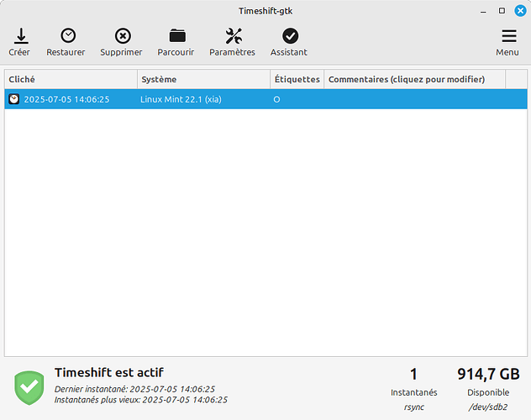Click the 'rsync' mode label
Screen dimensions: 531x420
pyautogui.click(x=414, y=407)
